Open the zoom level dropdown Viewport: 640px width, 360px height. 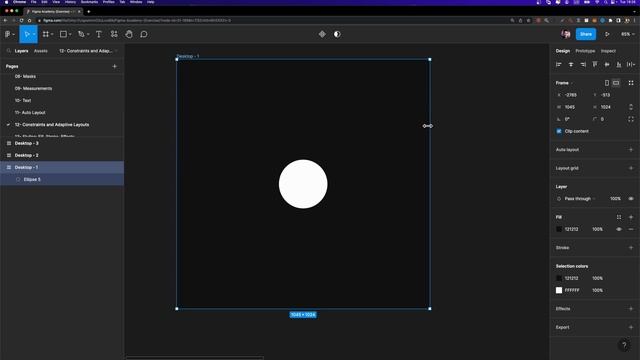click(628, 34)
